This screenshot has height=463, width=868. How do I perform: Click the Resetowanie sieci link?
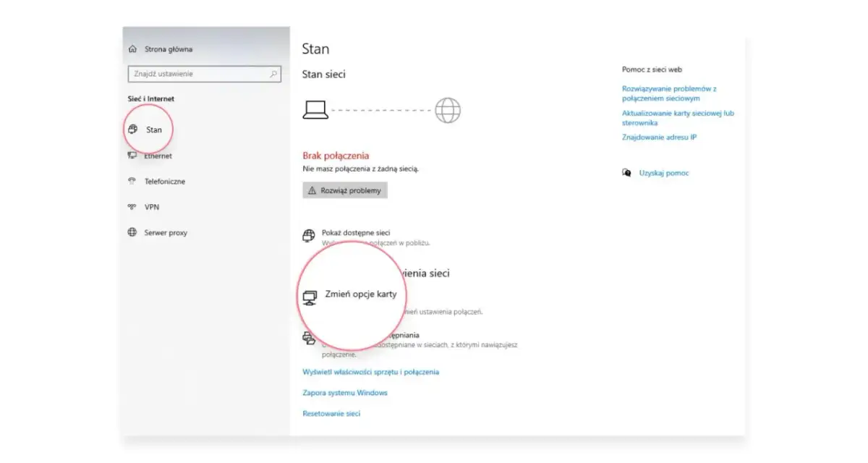[x=332, y=413]
